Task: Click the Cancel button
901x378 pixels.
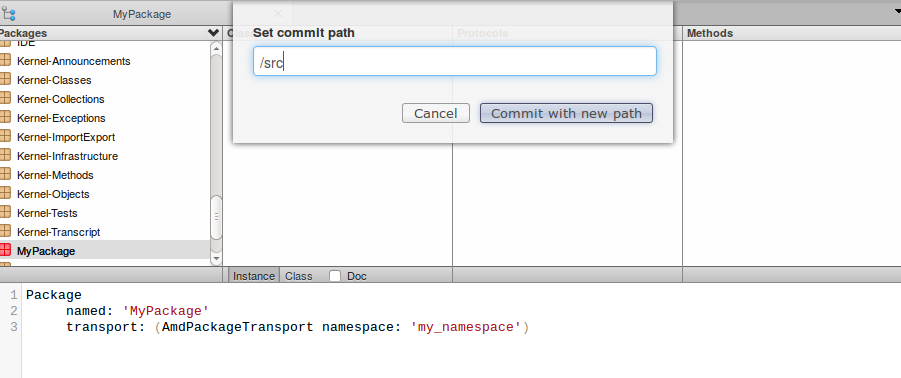Action: [x=436, y=113]
